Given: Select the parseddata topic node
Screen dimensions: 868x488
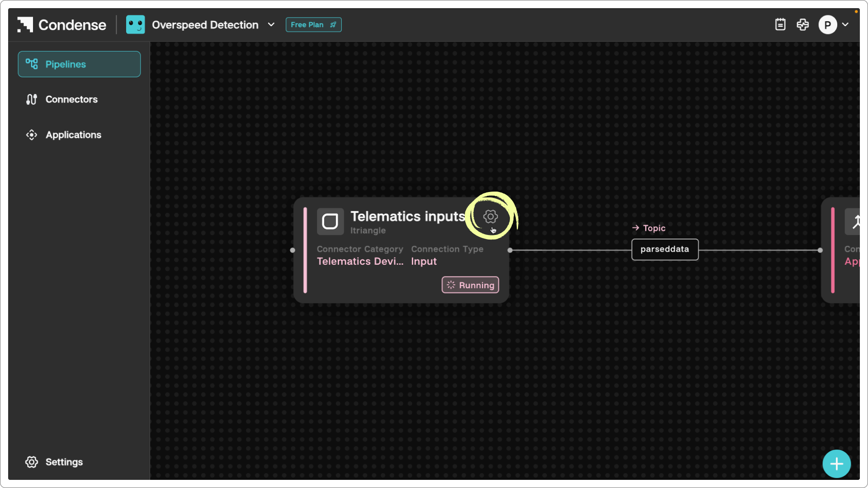Looking at the screenshot, I should [665, 249].
